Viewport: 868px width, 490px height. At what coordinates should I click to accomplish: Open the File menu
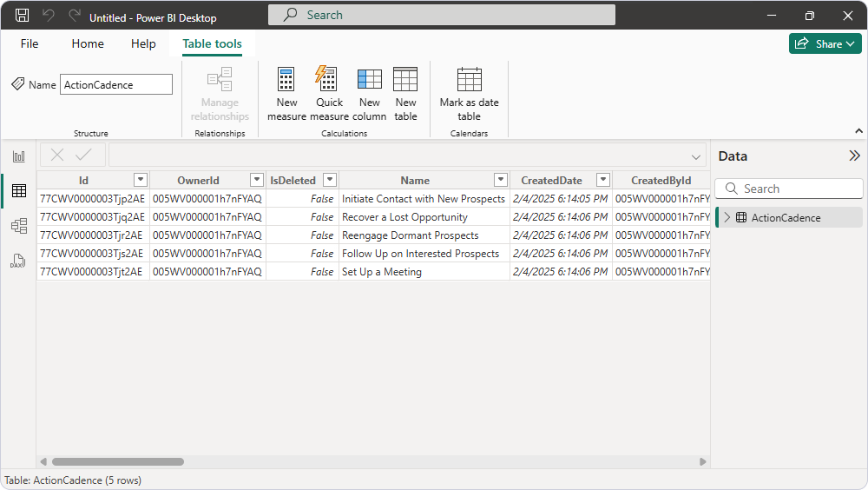pos(30,43)
